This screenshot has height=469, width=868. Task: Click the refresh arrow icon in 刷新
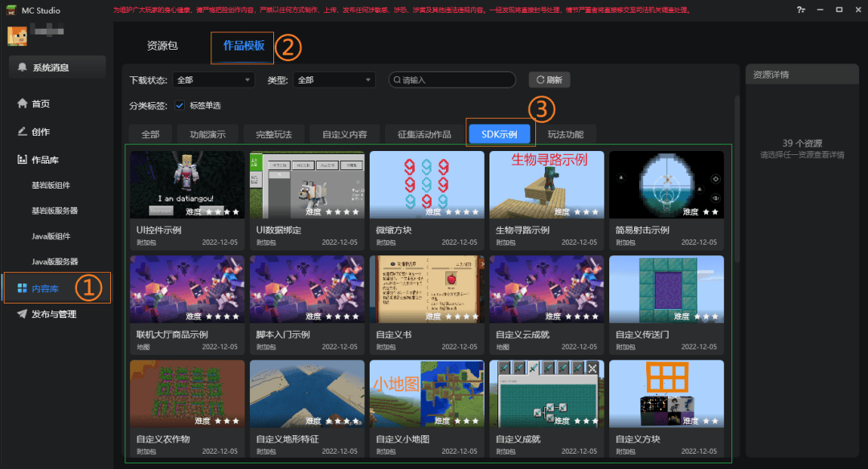pyautogui.click(x=540, y=80)
